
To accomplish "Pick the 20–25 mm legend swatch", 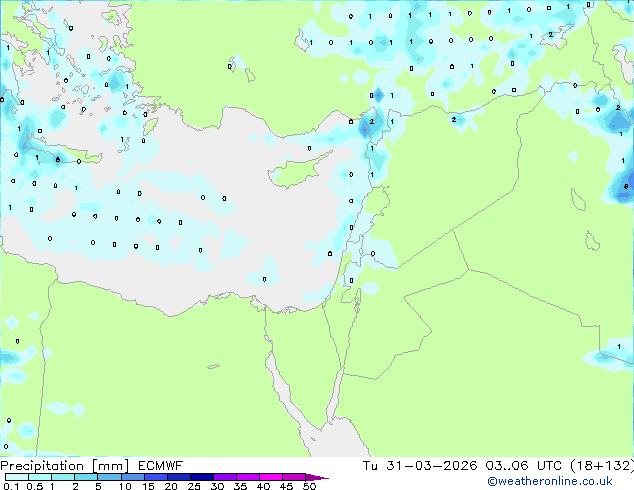I will coord(178,477).
